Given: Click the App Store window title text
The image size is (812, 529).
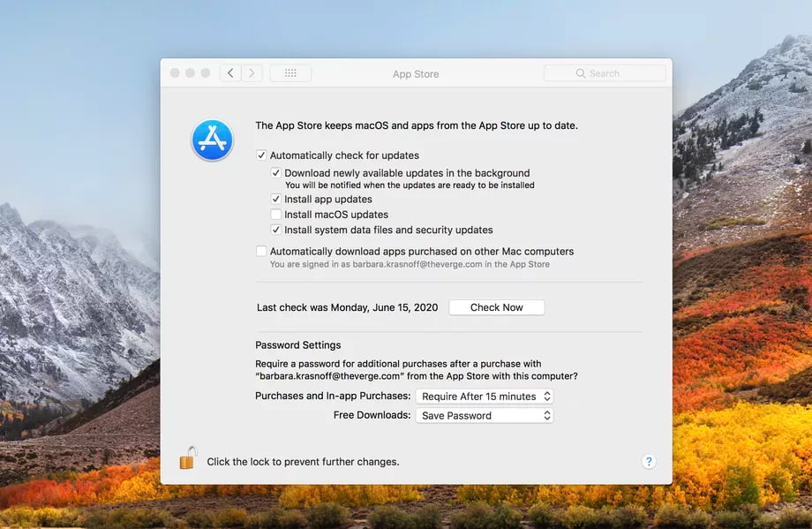Looking at the screenshot, I should [416, 74].
